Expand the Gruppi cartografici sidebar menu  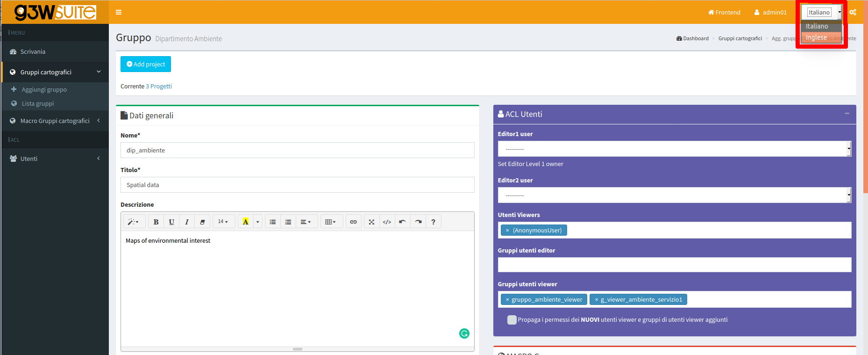(55, 72)
